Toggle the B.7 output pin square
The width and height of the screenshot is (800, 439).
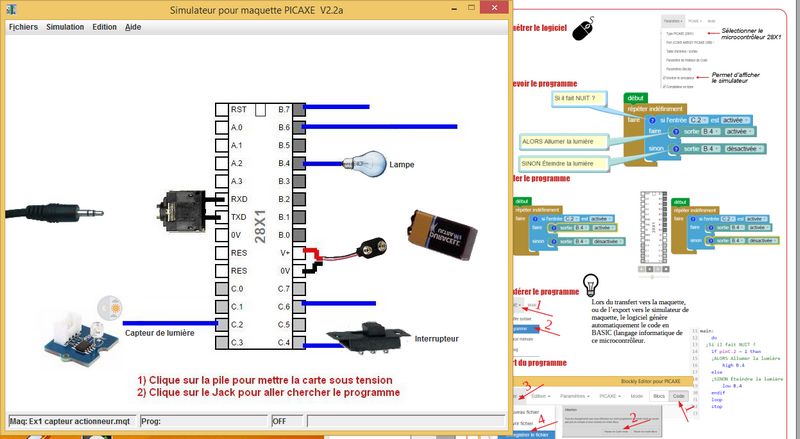298,109
